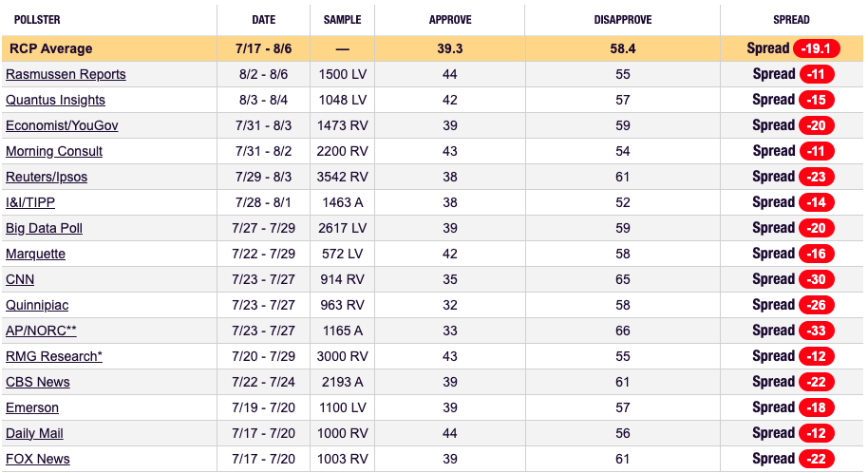Open the FOX News poll link

[x=38, y=459]
